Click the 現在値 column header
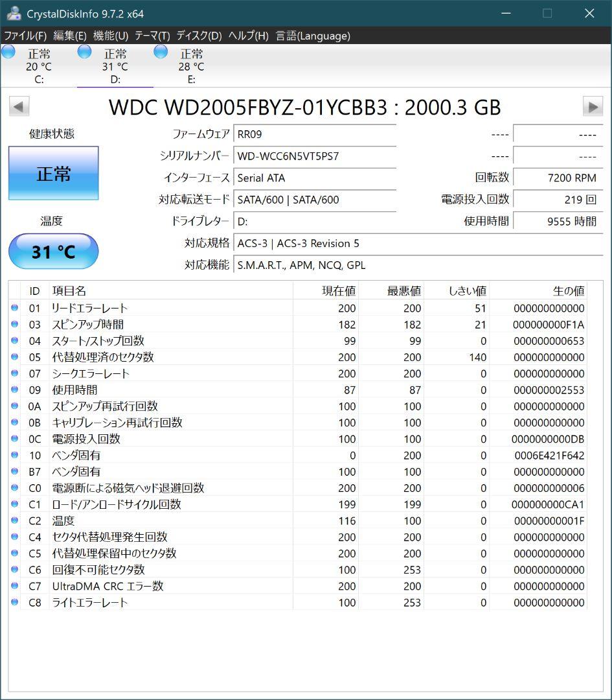Screen dimensions: 612x700 click(x=326, y=291)
